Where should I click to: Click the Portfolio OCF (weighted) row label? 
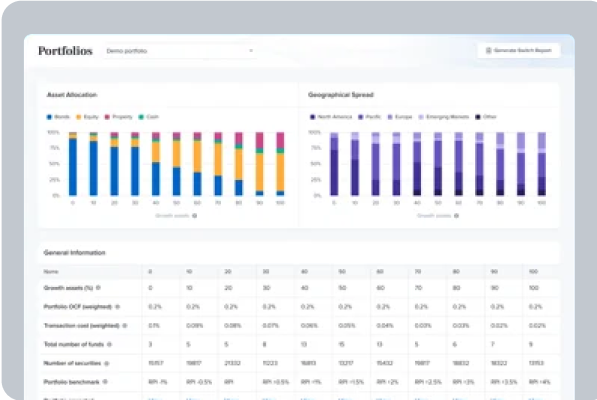(78, 307)
